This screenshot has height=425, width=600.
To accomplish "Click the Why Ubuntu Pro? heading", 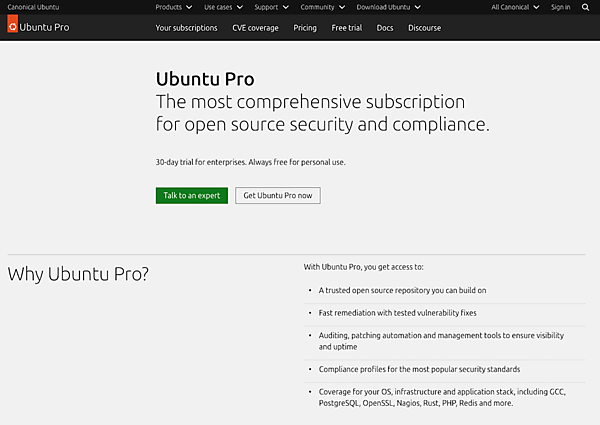I will [x=78, y=273].
